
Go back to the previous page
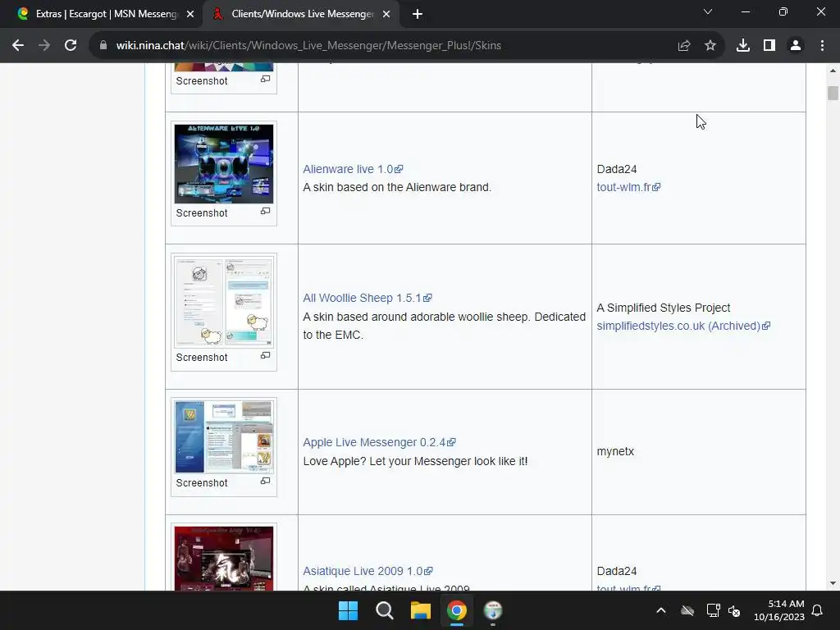pos(18,46)
